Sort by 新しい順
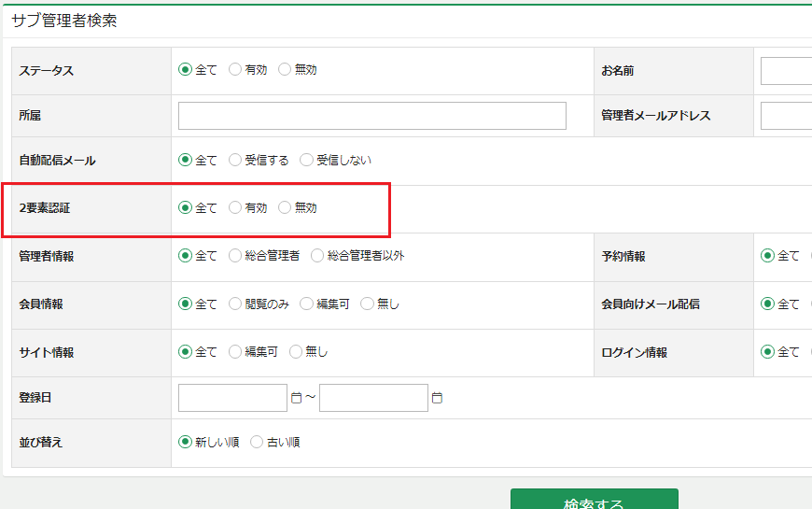This screenshot has height=509, width=812. pyautogui.click(x=185, y=442)
